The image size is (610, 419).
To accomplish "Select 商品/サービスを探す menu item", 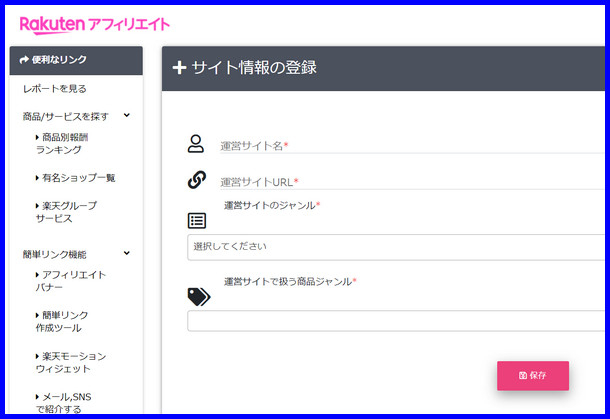I will coord(65,116).
